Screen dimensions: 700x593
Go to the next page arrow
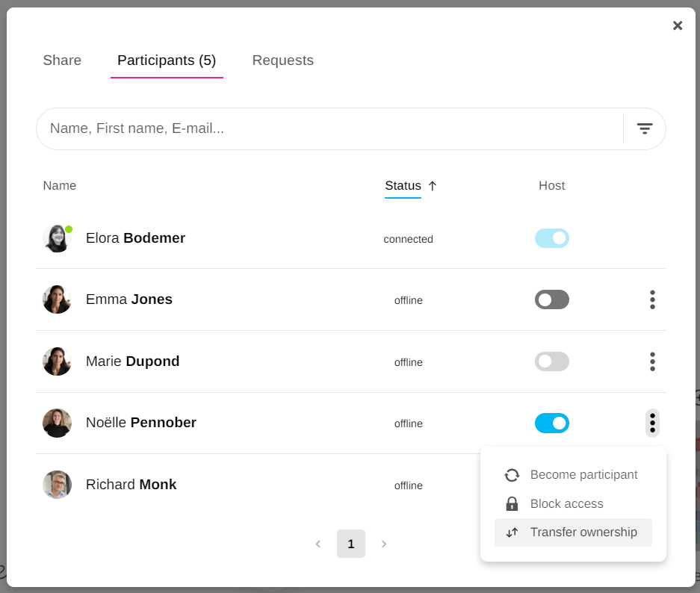pyautogui.click(x=384, y=544)
